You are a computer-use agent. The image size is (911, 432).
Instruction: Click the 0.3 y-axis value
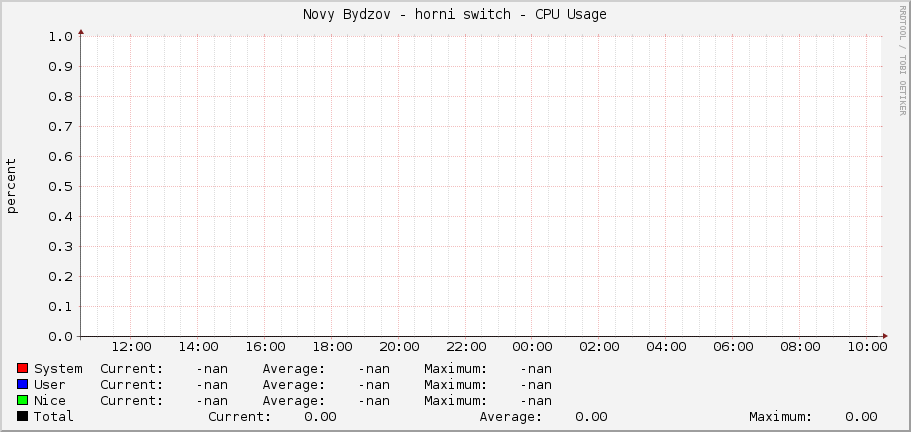[60, 247]
